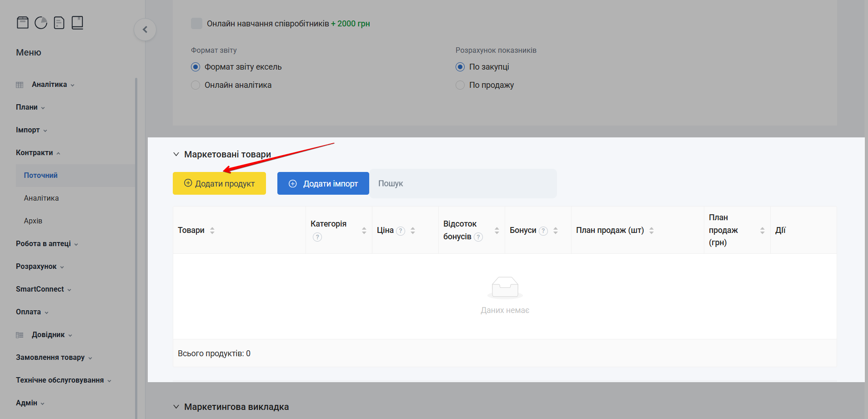Open Аналітика under Контракти submenu
The height and width of the screenshot is (419, 868).
41,198
